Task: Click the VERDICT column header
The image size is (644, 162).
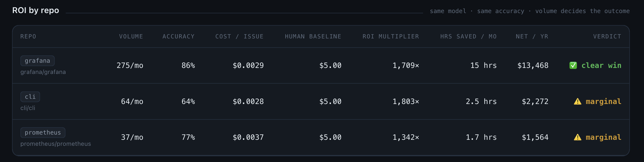Action: (x=607, y=36)
